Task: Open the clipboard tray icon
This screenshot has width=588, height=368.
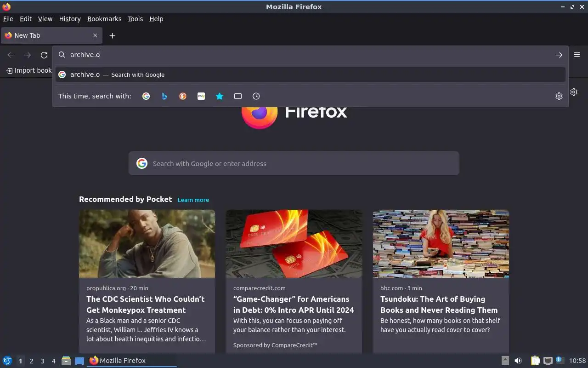Action: 535,361
